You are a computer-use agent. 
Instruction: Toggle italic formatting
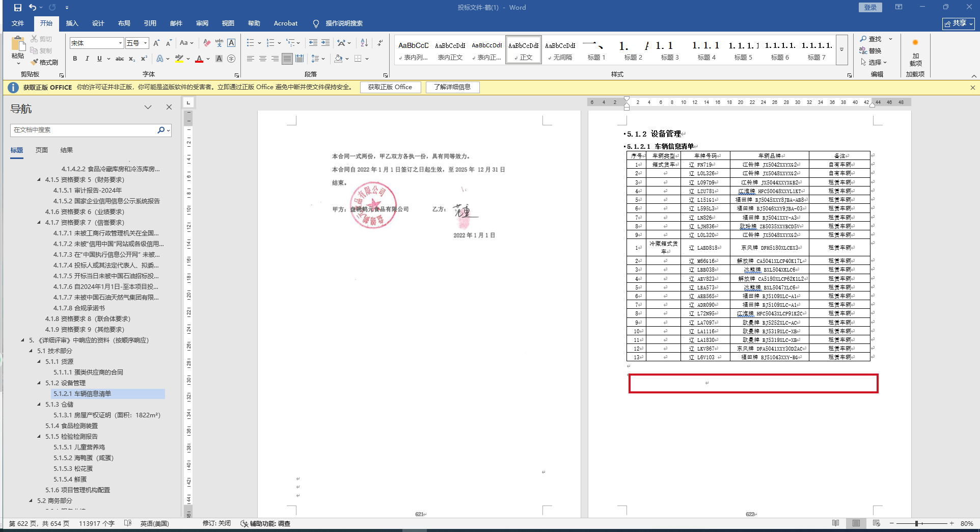point(87,59)
